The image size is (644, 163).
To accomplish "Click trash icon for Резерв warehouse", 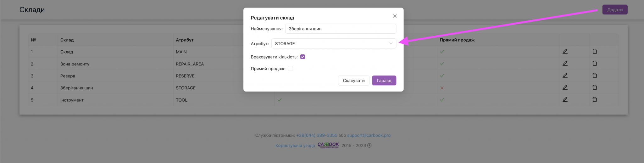I will [595, 76].
